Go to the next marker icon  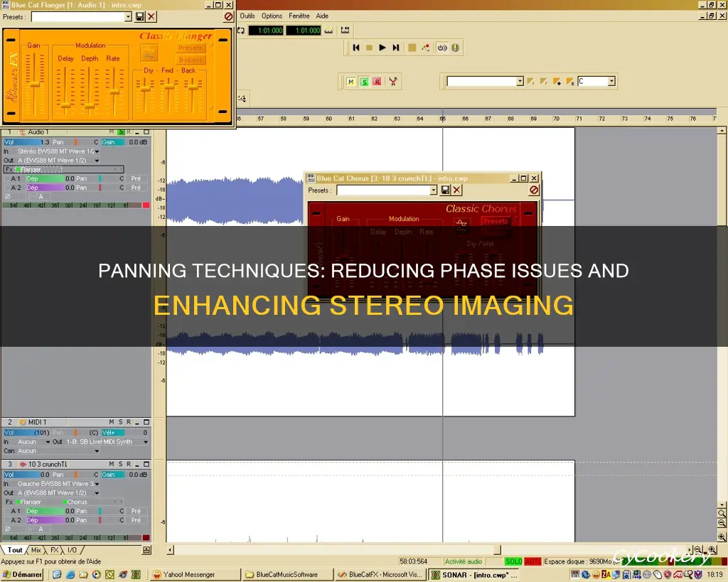[x=544, y=82]
